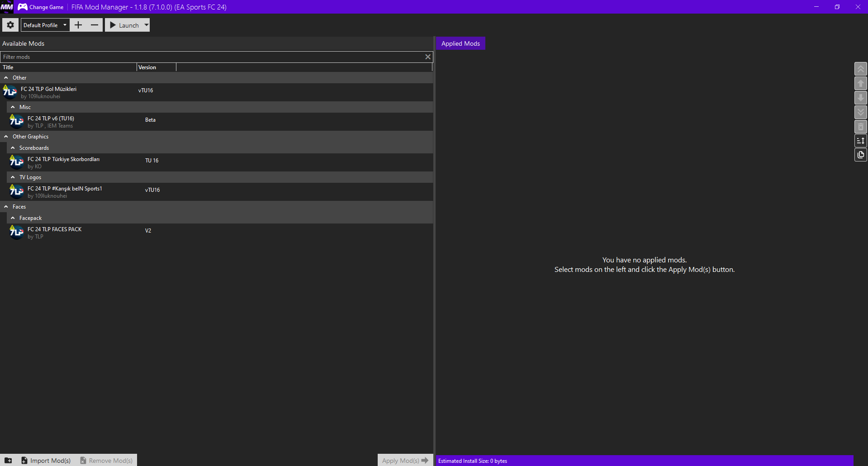This screenshot has height=466, width=868.
Task: Collapse the Faces category
Action: coord(6,207)
